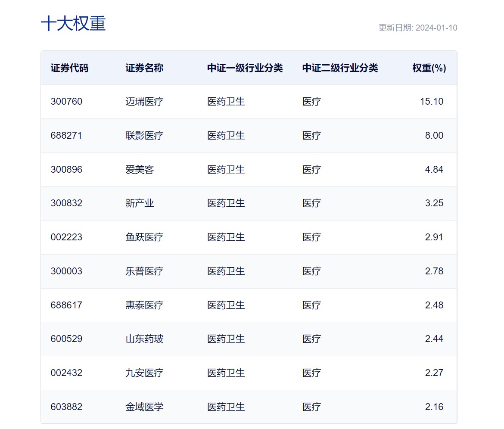Click the 中证一级行业分类 column header
Screen dimensions: 504x429
(x=245, y=68)
